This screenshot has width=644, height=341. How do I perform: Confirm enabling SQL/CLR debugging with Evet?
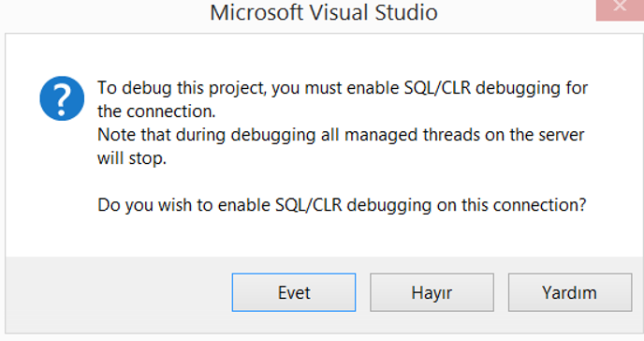click(294, 292)
